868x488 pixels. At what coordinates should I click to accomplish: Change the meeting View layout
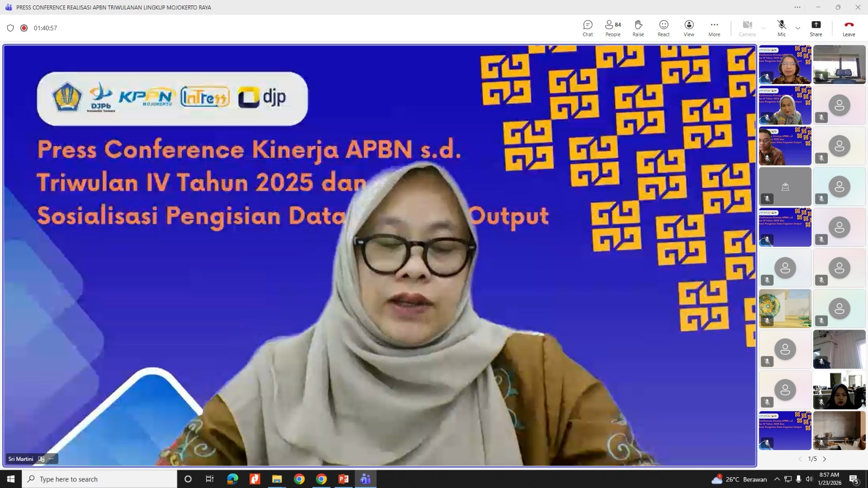pos(689,28)
